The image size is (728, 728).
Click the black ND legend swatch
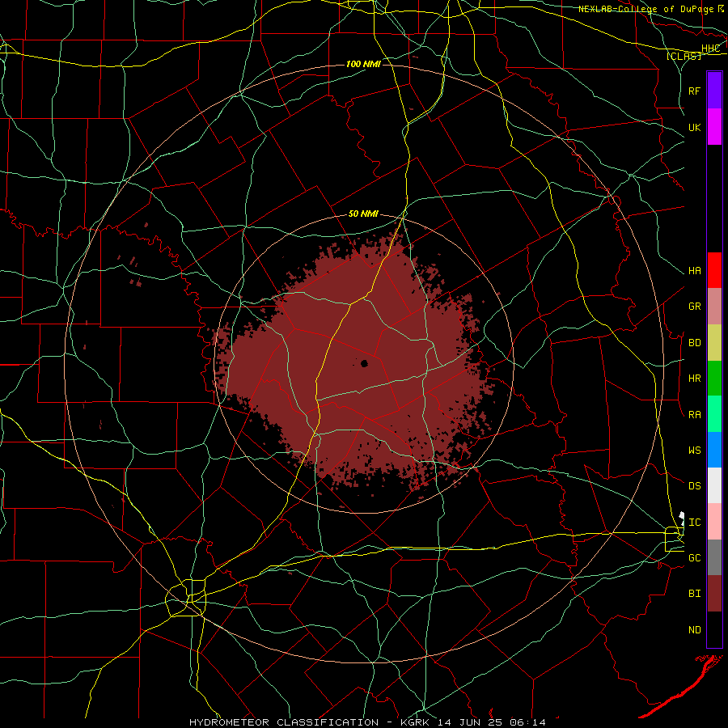(x=714, y=629)
